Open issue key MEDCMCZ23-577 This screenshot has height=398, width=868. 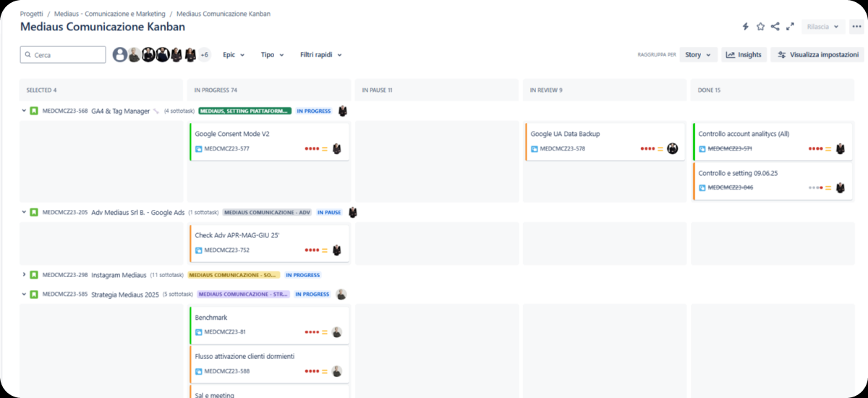226,149
